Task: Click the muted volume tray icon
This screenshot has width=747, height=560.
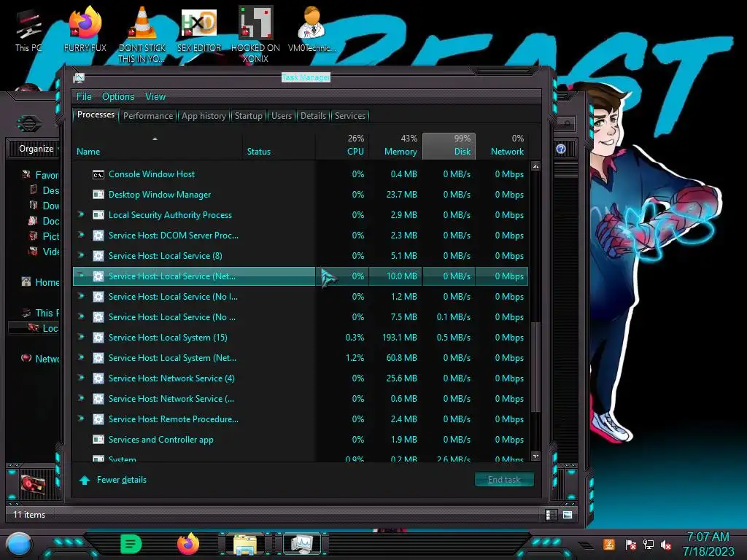Action: point(666,545)
